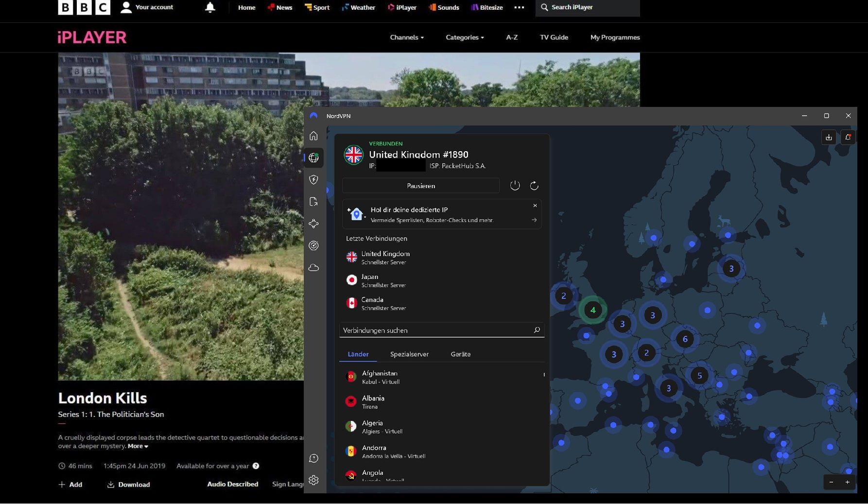
Task: Click the availability help question icon
Action: tap(256, 466)
